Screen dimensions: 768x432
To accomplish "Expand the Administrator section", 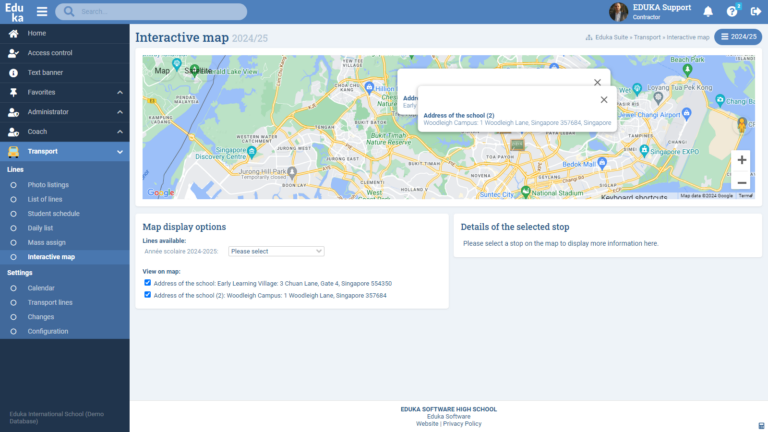I will [x=65, y=112].
